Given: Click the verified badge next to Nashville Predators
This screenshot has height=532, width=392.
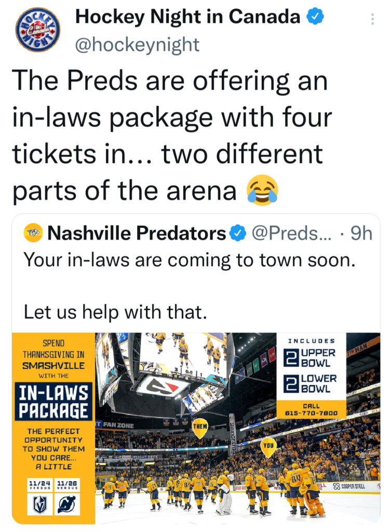Looking at the screenshot, I should click(238, 234).
